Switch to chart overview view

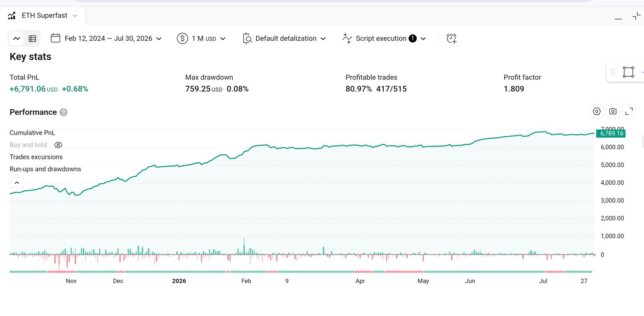[x=17, y=39]
